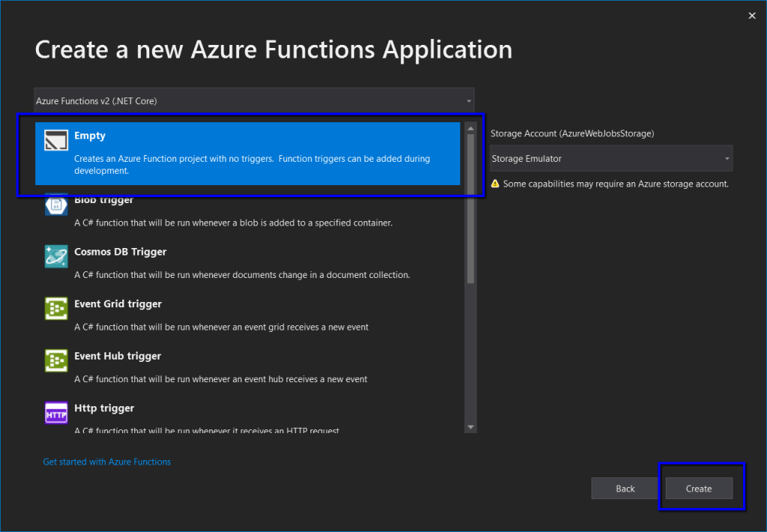Select the Http trigger list entry

(x=225, y=418)
